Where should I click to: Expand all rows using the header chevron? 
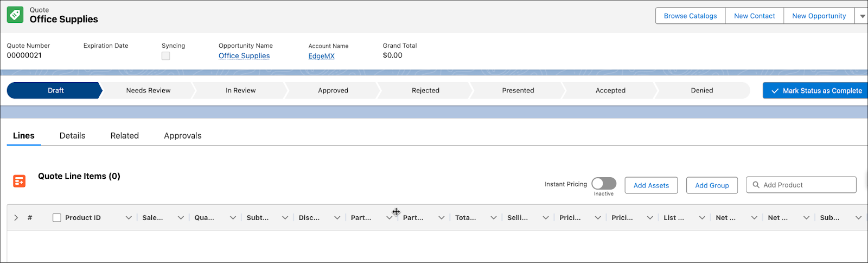tap(16, 218)
